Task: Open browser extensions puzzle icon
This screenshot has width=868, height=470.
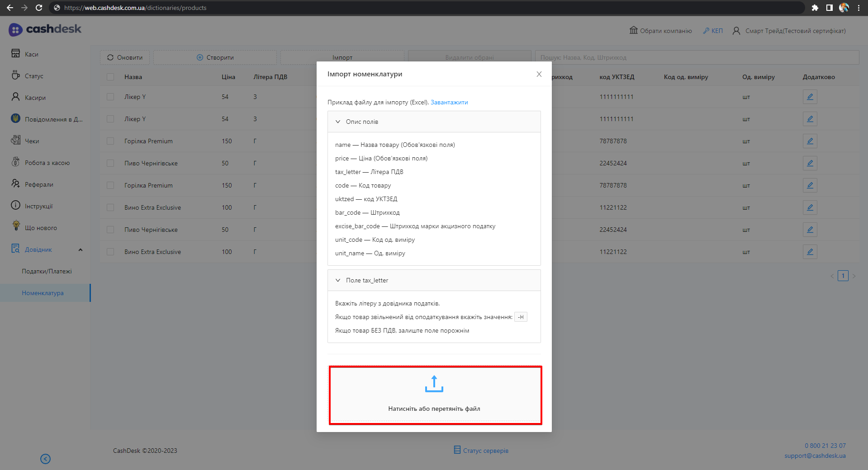Action: pos(815,8)
